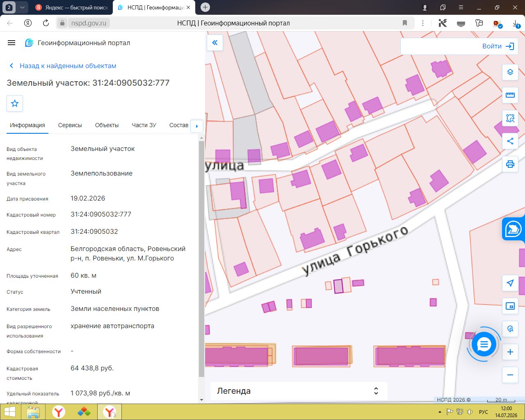
Task: Add parcel to favorites with star button
Action: point(15,103)
